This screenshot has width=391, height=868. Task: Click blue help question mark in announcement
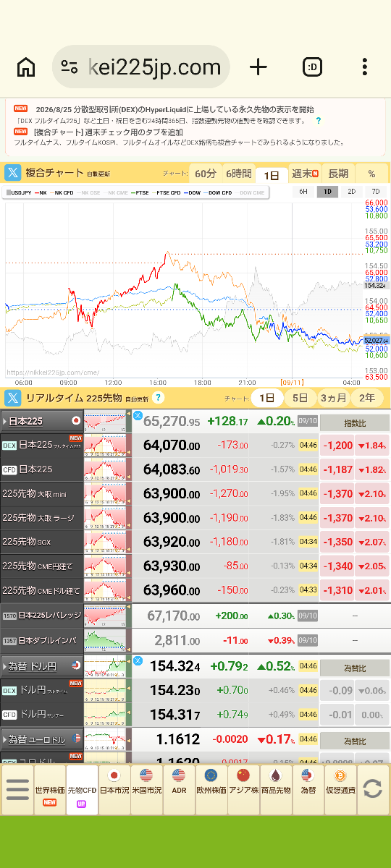point(319,121)
